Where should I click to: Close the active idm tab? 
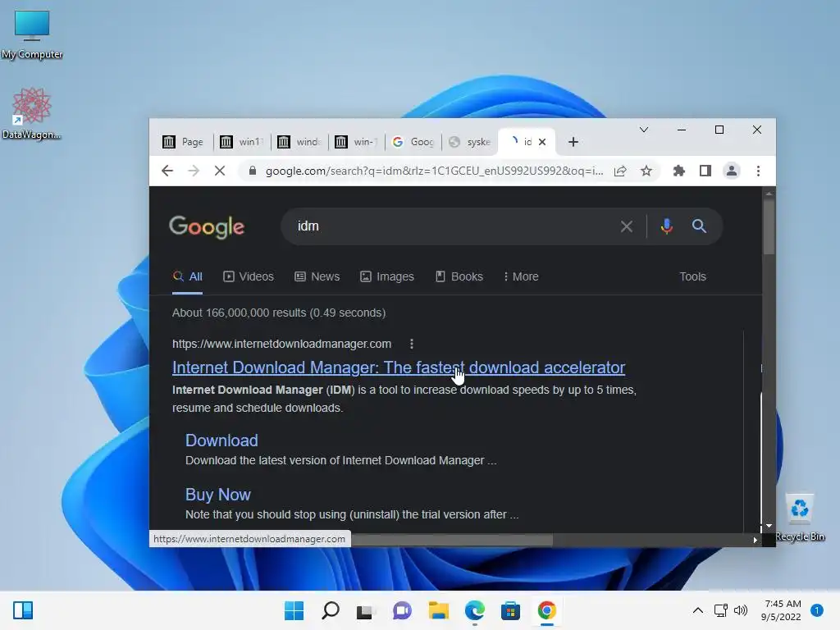[x=542, y=142]
